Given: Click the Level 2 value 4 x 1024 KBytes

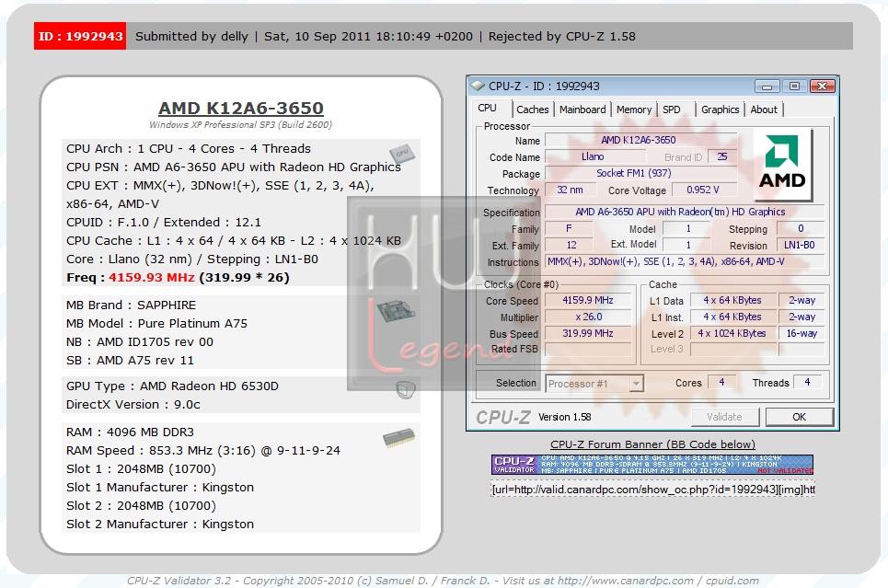Looking at the screenshot, I should tap(732, 333).
